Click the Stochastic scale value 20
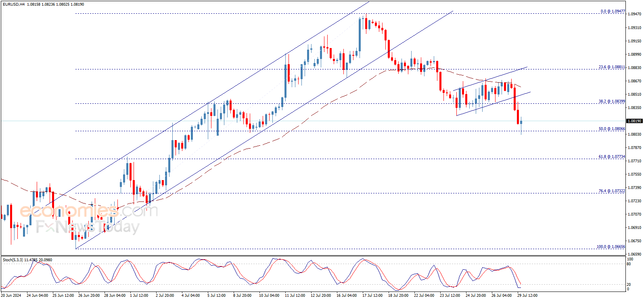Viewport: 644px width, 300px height. click(629, 285)
